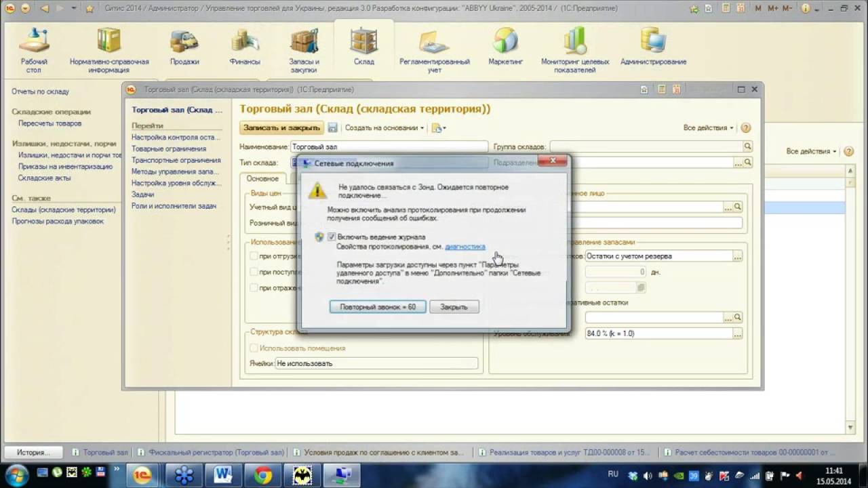868x488 pixels.
Task: Toggle при отгрузке checkbox
Action: (254, 256)
